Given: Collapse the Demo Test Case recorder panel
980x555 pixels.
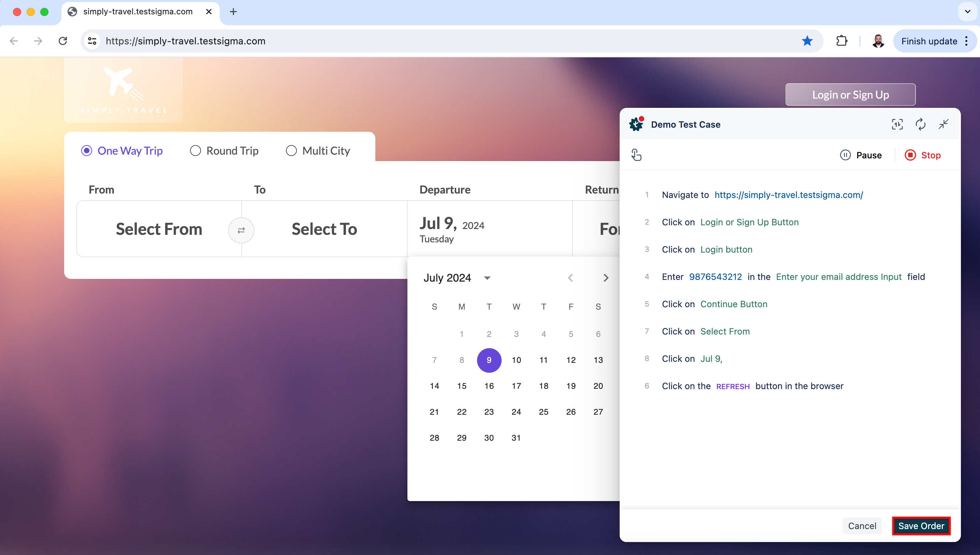Looking at the screenshot, I should point(943,124).
